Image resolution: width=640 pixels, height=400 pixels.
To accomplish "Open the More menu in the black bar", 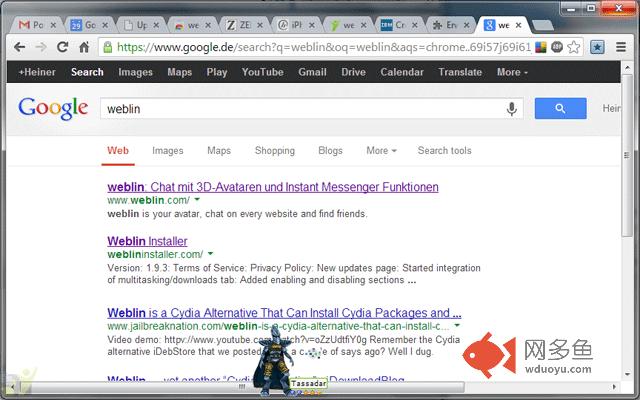I will point(512,72).
